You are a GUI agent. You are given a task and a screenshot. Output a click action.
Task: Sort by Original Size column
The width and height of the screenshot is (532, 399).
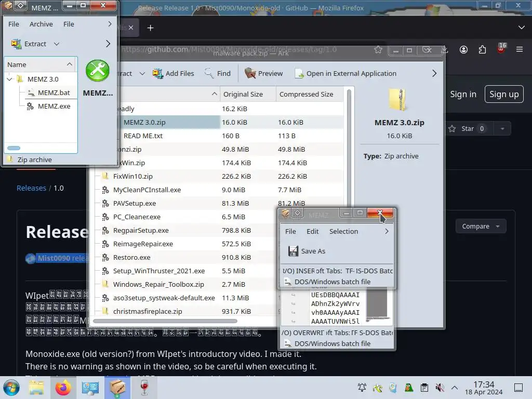[243, 95]
